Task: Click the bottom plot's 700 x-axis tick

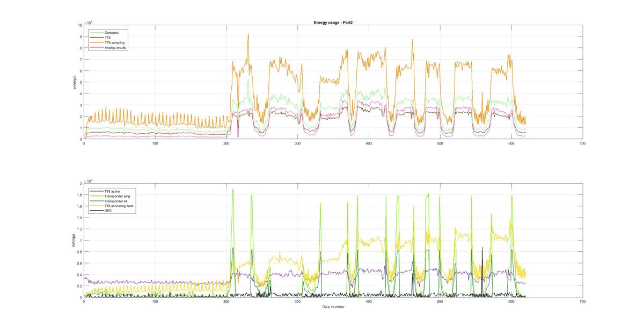Action: pyautogui.click(x=583, y=302)
